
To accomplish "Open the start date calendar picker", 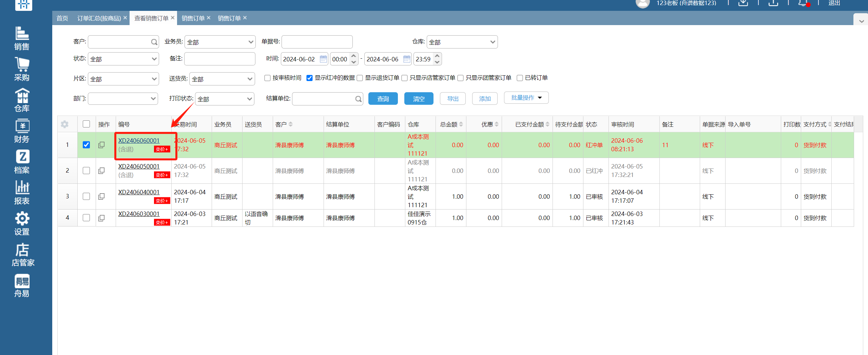I will (323, 59).
